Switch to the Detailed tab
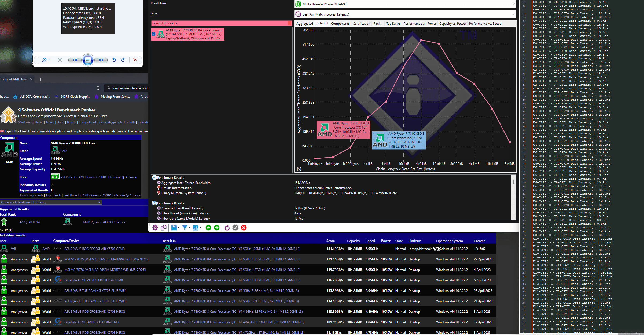This screenshot has height=335, width=644. pos(322,23)
